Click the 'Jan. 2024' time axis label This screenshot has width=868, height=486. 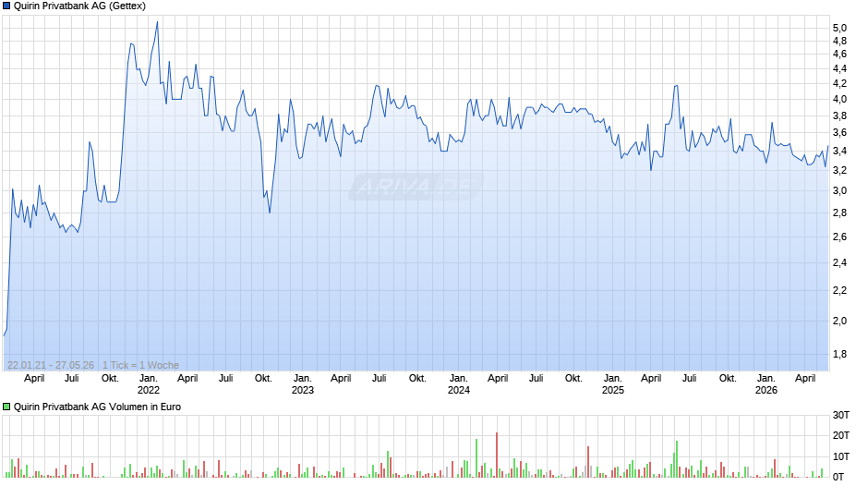458,384
